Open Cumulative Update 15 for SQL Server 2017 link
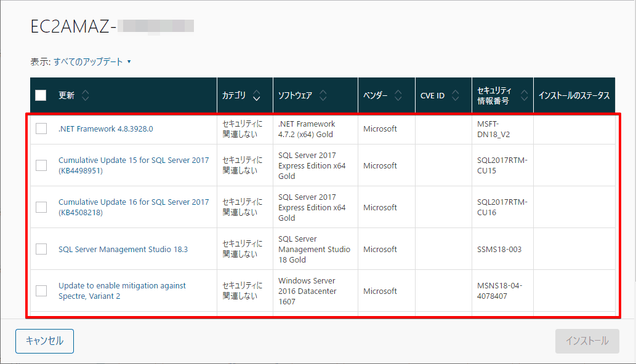 (x=134, y=165)
